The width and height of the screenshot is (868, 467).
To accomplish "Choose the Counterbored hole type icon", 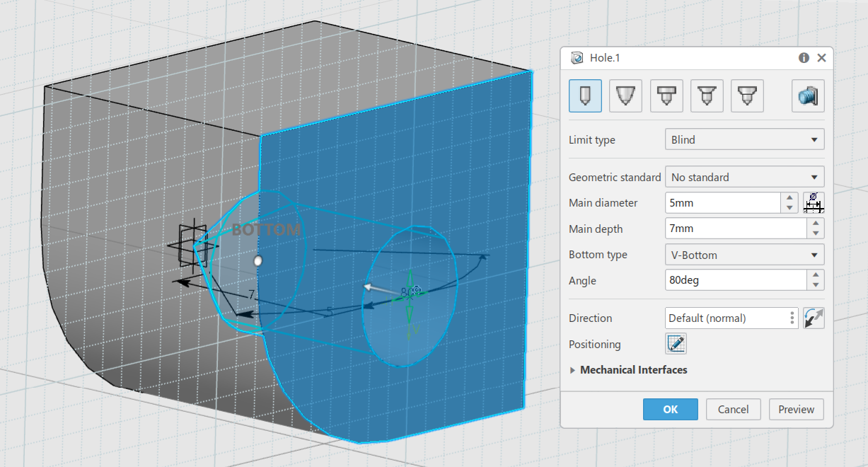I will pos(666,96).
